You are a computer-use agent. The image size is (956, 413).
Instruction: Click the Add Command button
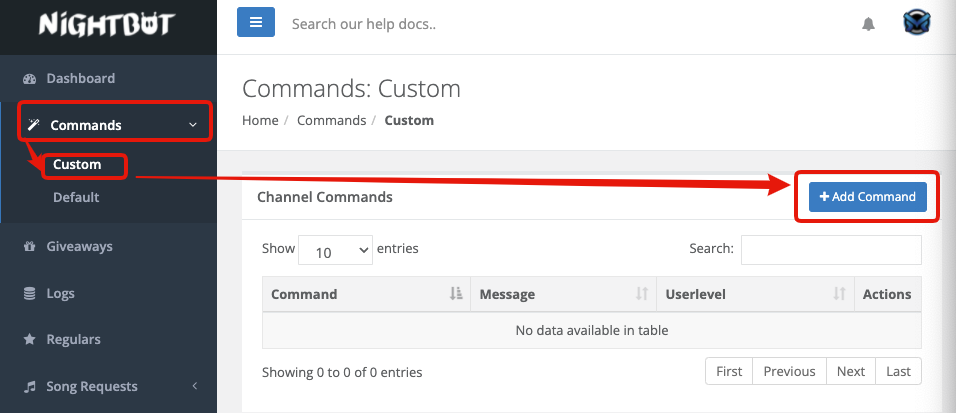click(x=867, y=197)
